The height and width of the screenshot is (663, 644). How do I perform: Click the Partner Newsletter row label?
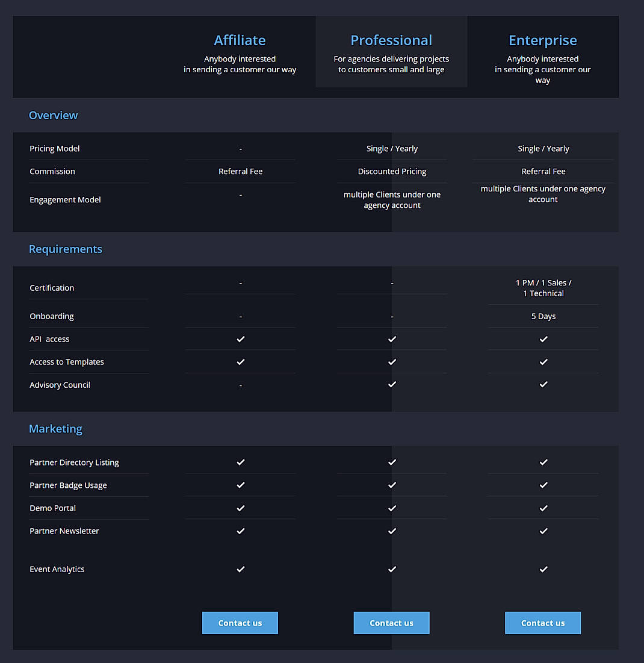click(x=64, y=531)
